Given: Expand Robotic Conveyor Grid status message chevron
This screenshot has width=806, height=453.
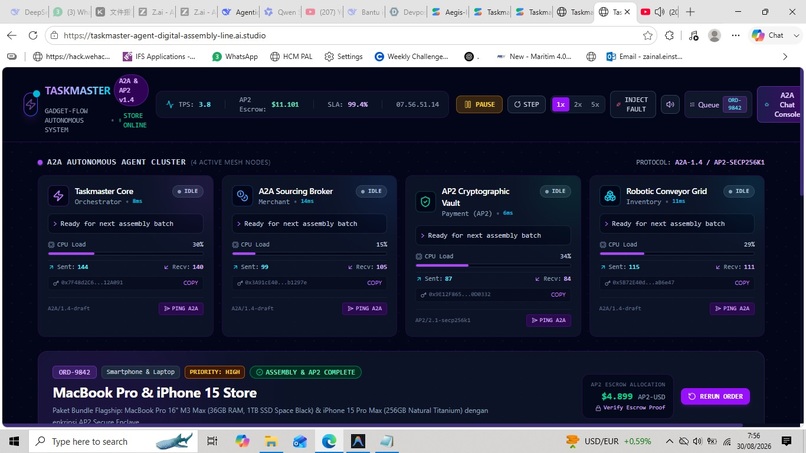Looking at the screenshot, I should tap(607, 224).
